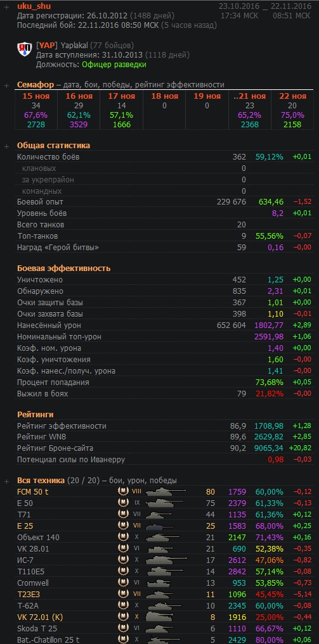Viewport: 319px width, 644px height.
Task: Click the mastery badge beside ИС-7
Action: 123,560
